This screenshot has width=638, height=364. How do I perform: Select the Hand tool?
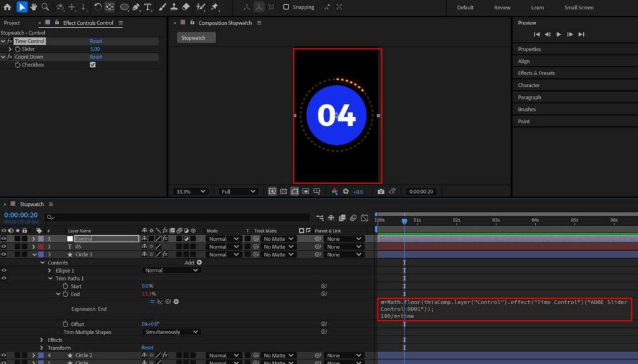click(34, 7)
